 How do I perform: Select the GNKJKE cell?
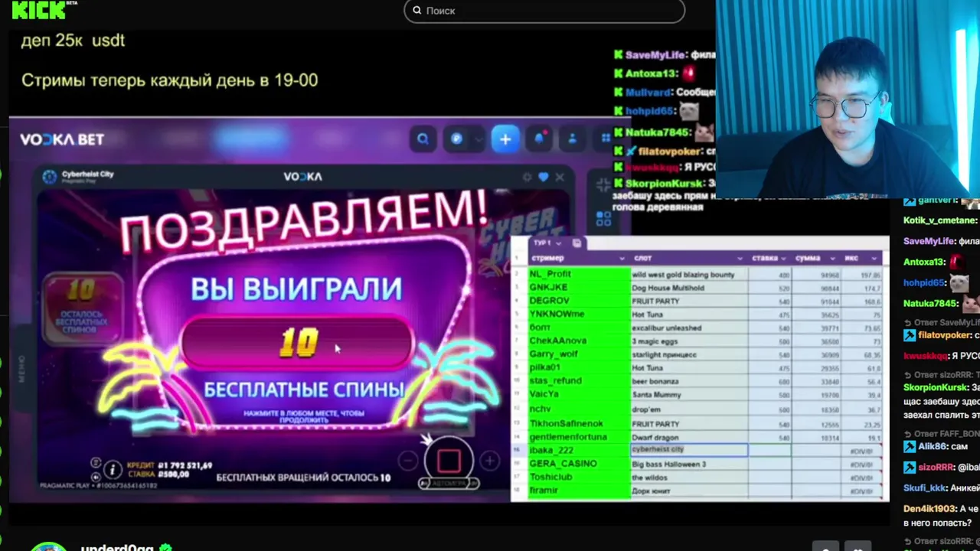click(x=579, y=288)
